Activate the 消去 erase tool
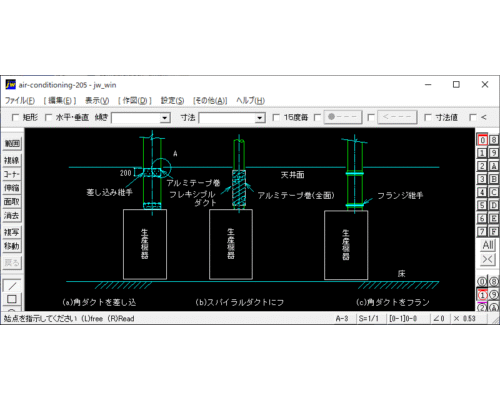Viewport: 500px width, 400px height. [x=12, y=215]
